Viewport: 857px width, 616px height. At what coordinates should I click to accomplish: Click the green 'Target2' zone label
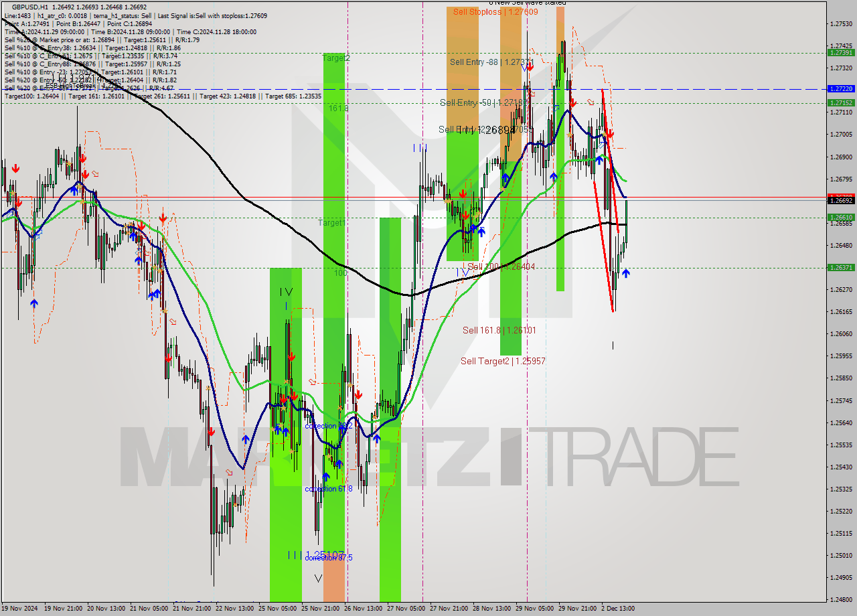pos(335,58)
